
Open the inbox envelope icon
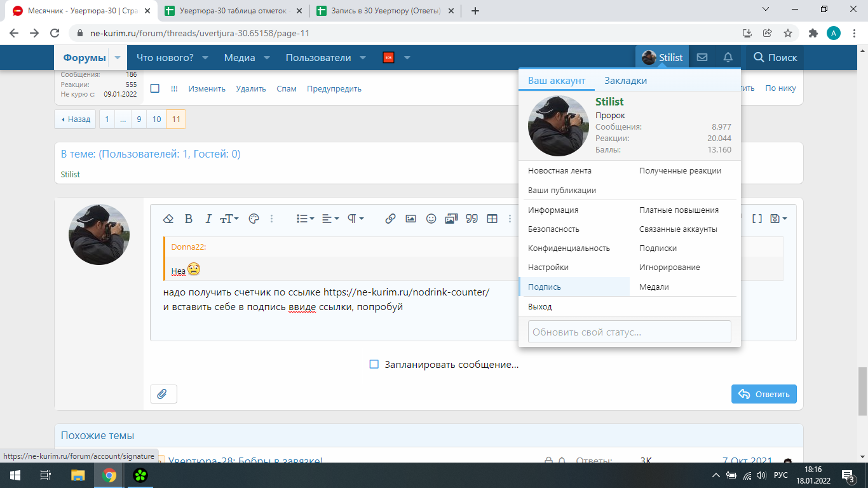coord(702,57)
